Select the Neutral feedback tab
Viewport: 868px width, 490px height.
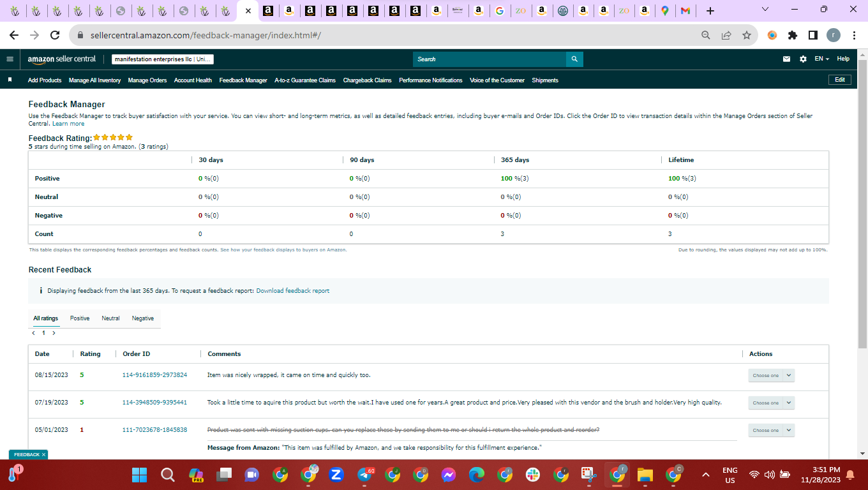[x=110, y=318]
